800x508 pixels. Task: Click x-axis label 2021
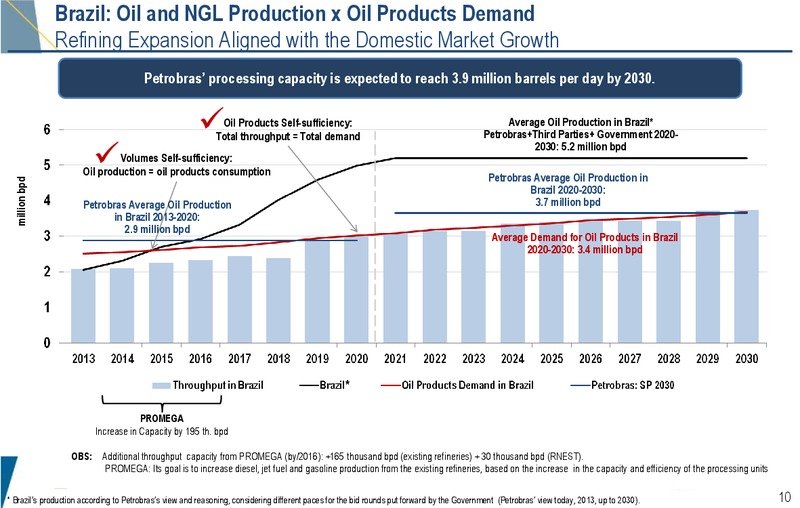[x=395, y=359]
